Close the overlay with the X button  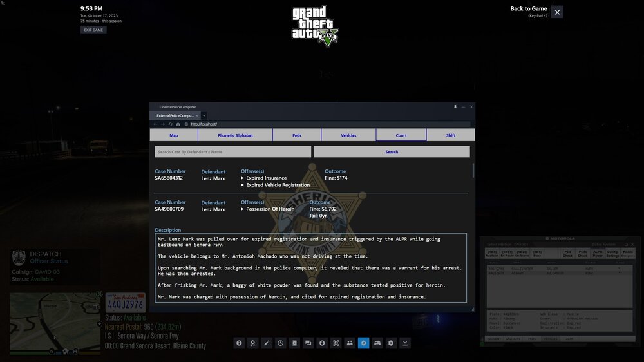click(557, 12)
